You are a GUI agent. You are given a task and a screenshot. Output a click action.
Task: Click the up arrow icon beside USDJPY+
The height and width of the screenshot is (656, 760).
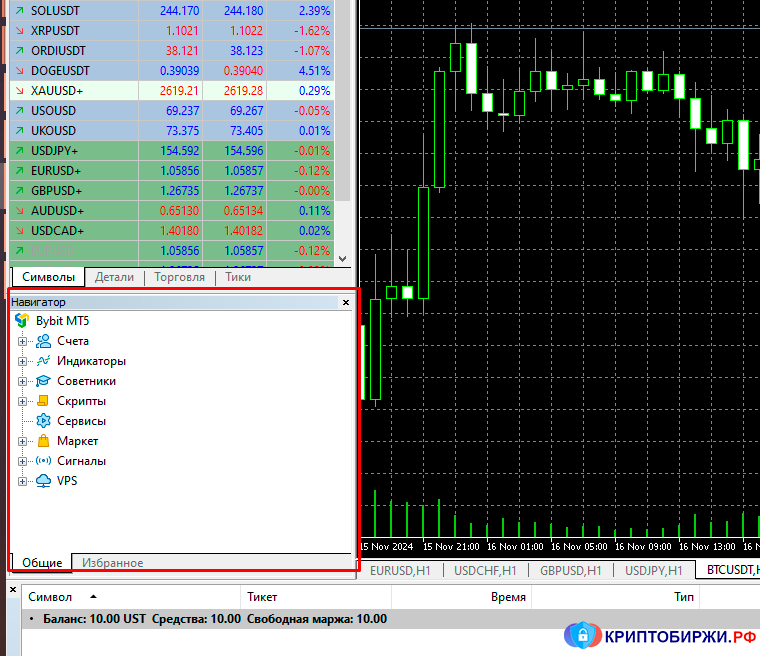pyautogui.click(x=19, y=151)
